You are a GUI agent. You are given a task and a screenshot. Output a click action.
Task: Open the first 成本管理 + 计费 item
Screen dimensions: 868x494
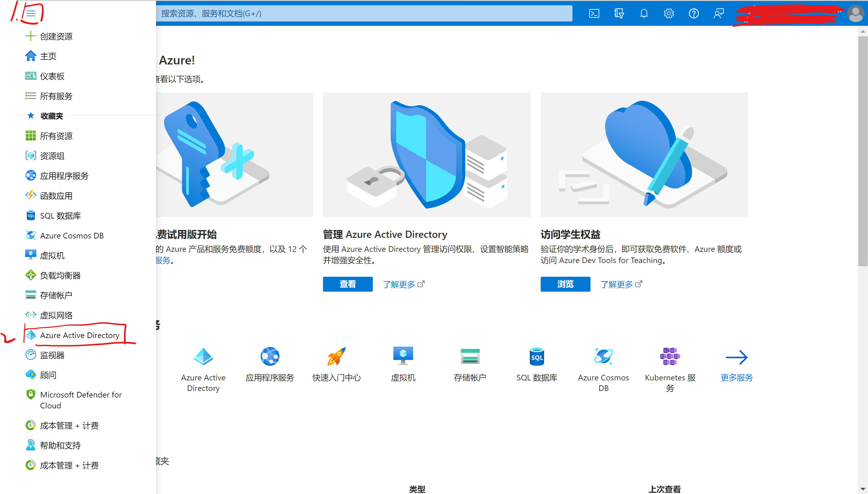[62, 426]
